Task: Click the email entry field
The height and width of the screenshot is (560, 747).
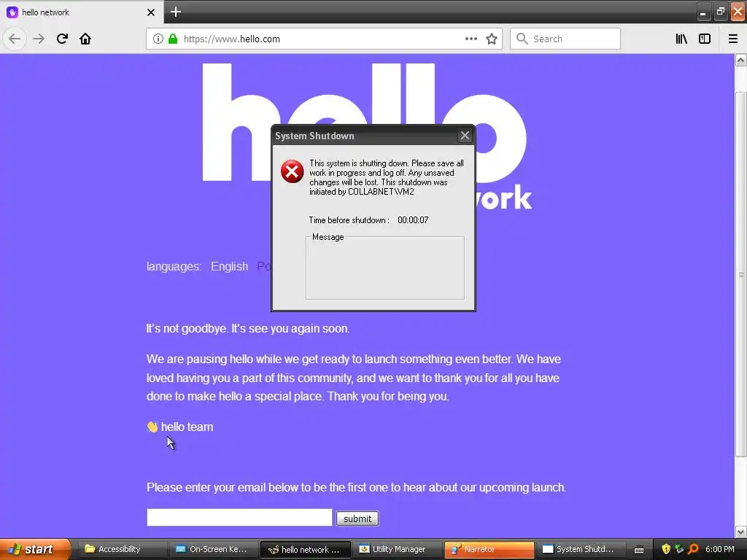Action: tap(239, 518)
